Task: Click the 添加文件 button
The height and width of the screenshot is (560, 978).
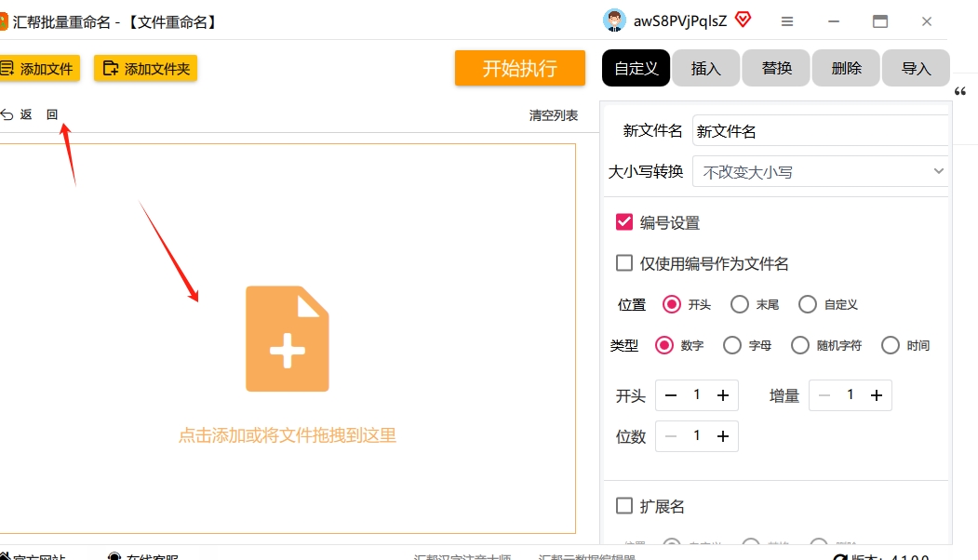Action: point(39,69)
